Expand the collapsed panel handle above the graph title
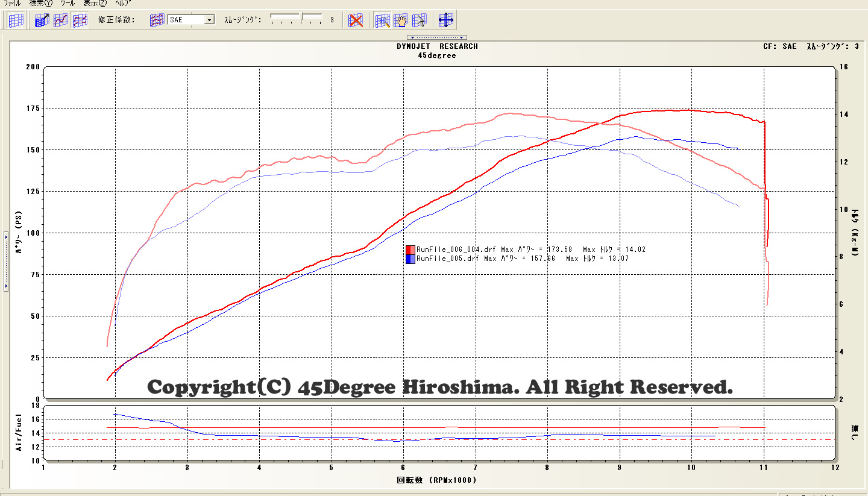The width and height of the screenshot is (868, 496). click(437, 37)
